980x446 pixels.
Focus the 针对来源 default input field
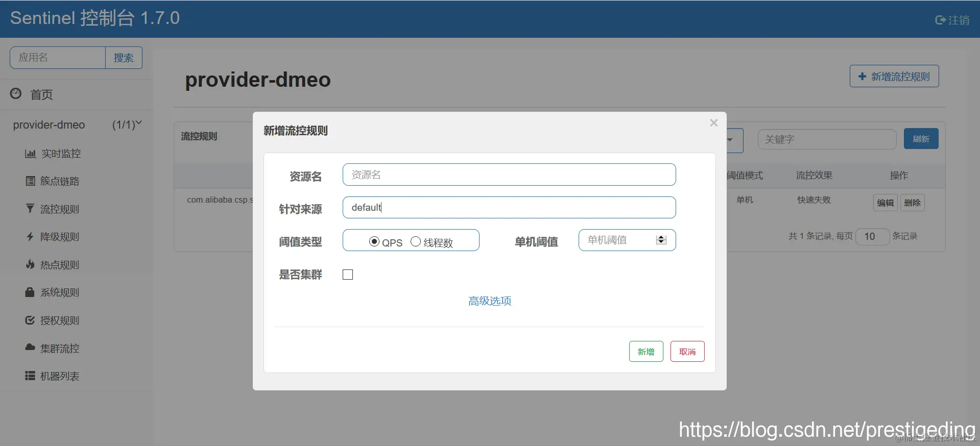(509, 207)
